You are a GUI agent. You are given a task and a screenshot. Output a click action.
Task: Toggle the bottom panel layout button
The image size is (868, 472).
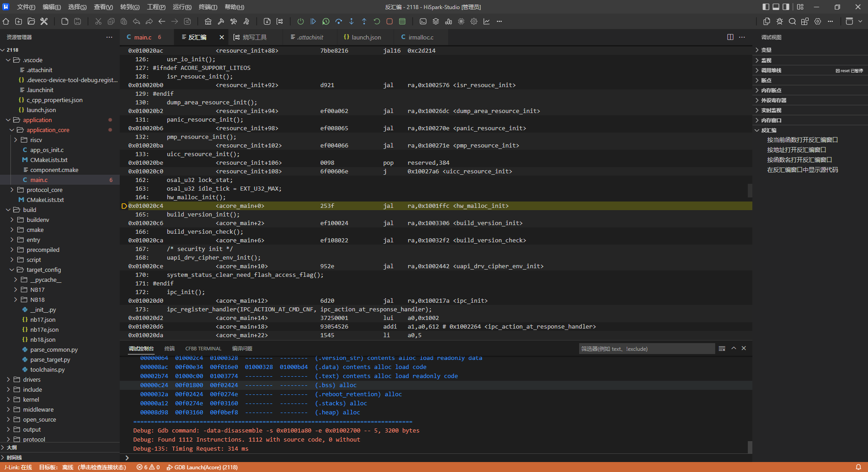tap(776, 7)
